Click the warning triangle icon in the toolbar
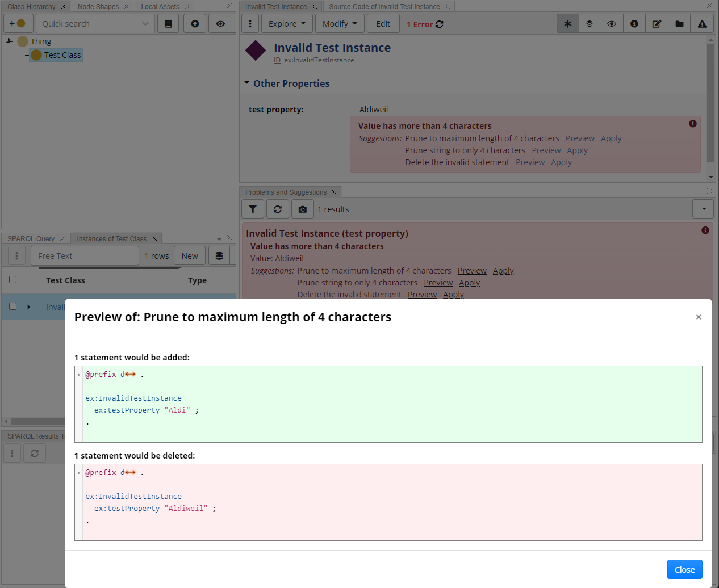This screenshot has width=719, height=588. point(702,23)
